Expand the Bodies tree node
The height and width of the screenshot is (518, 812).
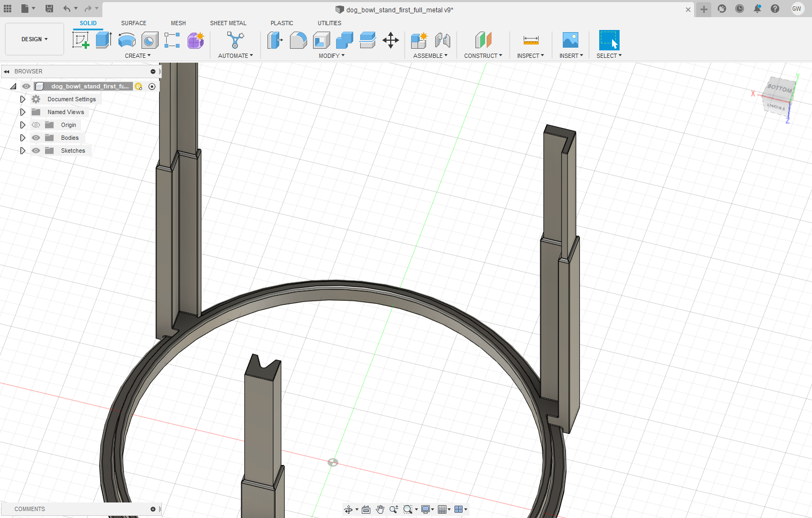tap(23, 138)
